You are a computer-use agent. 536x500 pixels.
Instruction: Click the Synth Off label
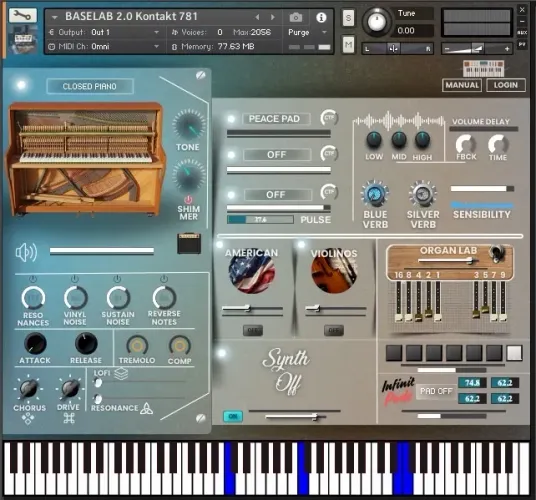pos(286,371)
